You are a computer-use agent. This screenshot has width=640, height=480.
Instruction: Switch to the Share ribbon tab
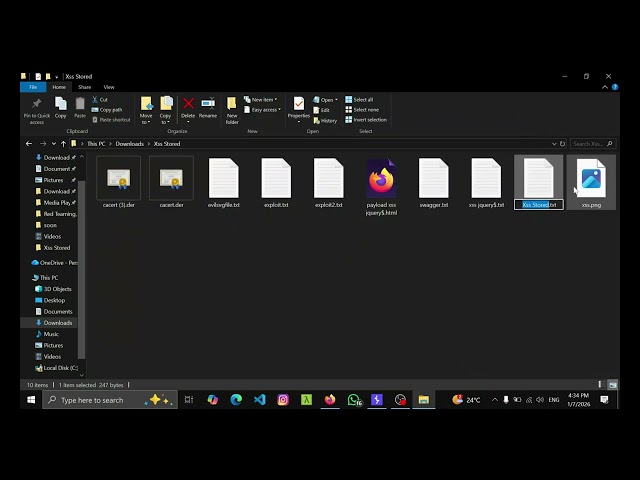84,87
